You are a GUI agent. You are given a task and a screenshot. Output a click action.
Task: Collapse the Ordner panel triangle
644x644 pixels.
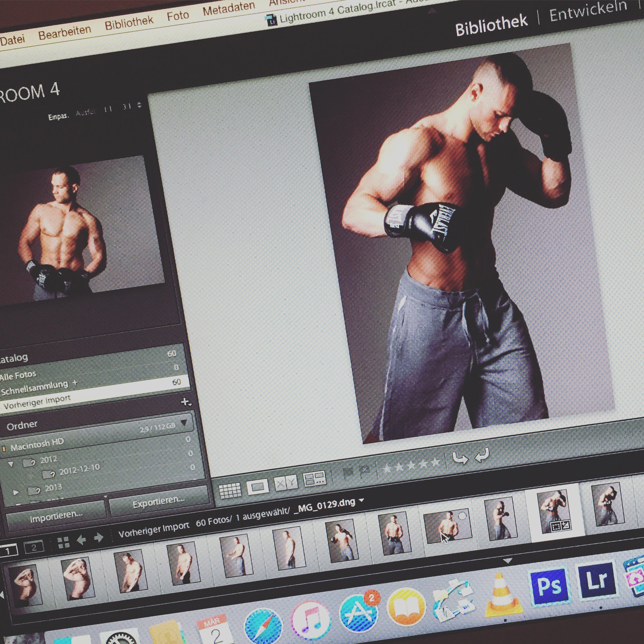pos(184,423)
